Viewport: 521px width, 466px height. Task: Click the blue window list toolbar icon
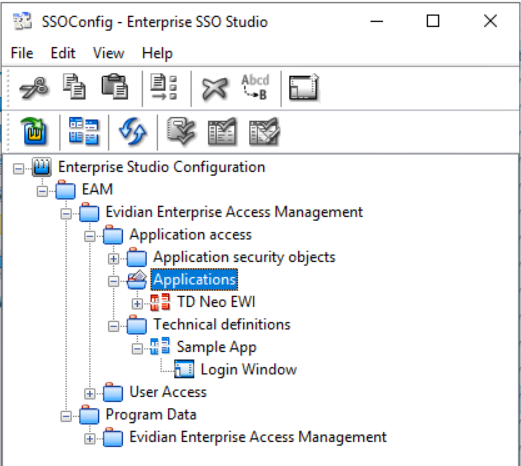(x=84, y=131)
